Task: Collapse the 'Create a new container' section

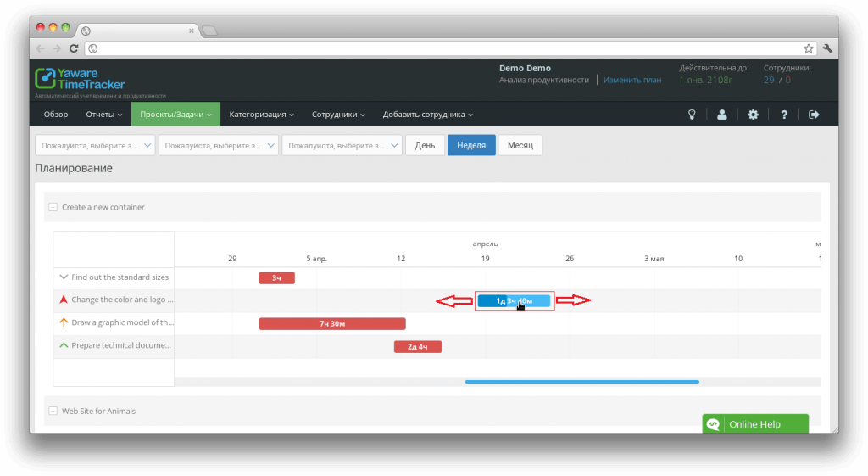Action: coord(53,207)
